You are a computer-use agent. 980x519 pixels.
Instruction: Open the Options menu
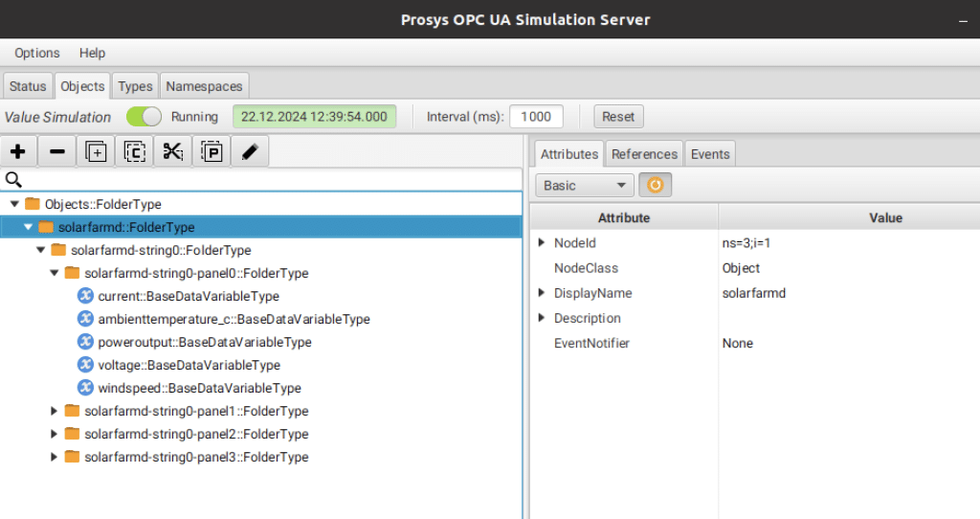(37, 54)
